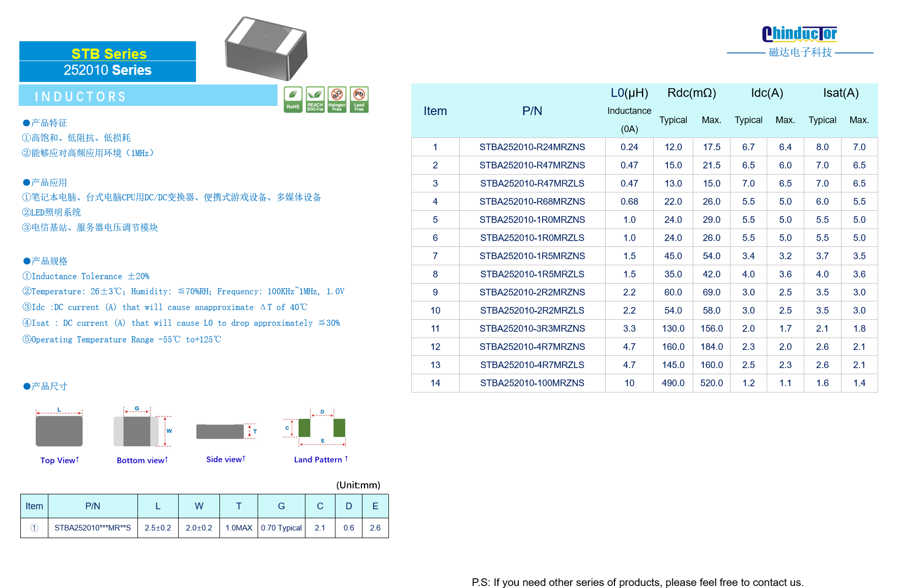Click the Idc DC current definition line

tap(164, 307)
